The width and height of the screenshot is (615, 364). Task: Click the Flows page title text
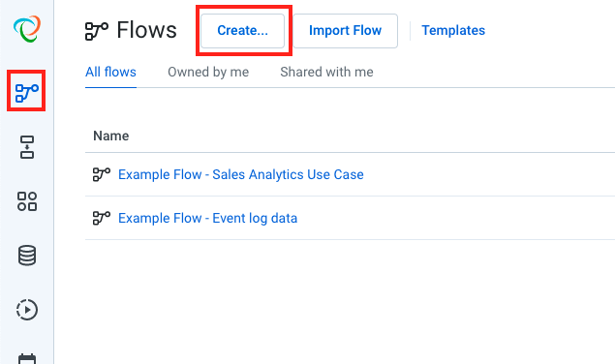coord(147,30)
